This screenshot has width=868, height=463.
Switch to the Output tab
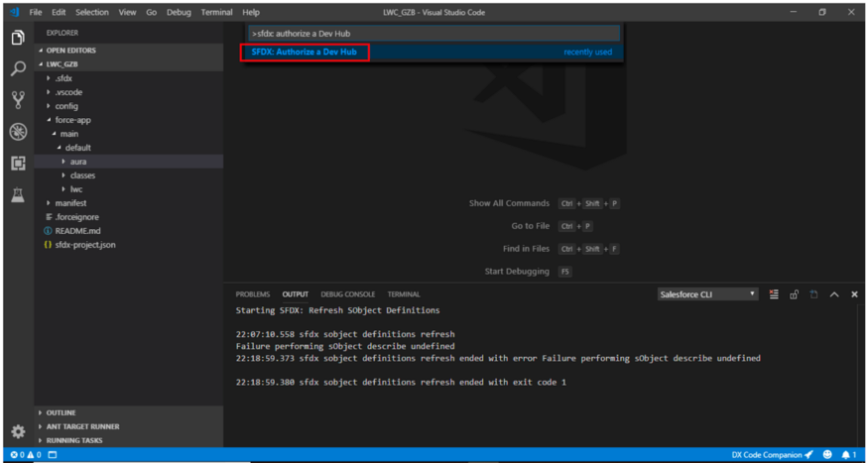coord(295,294)
